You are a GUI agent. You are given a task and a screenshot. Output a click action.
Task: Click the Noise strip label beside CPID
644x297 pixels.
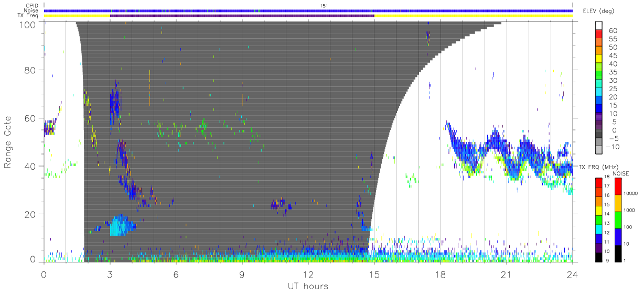coord(31,10)
